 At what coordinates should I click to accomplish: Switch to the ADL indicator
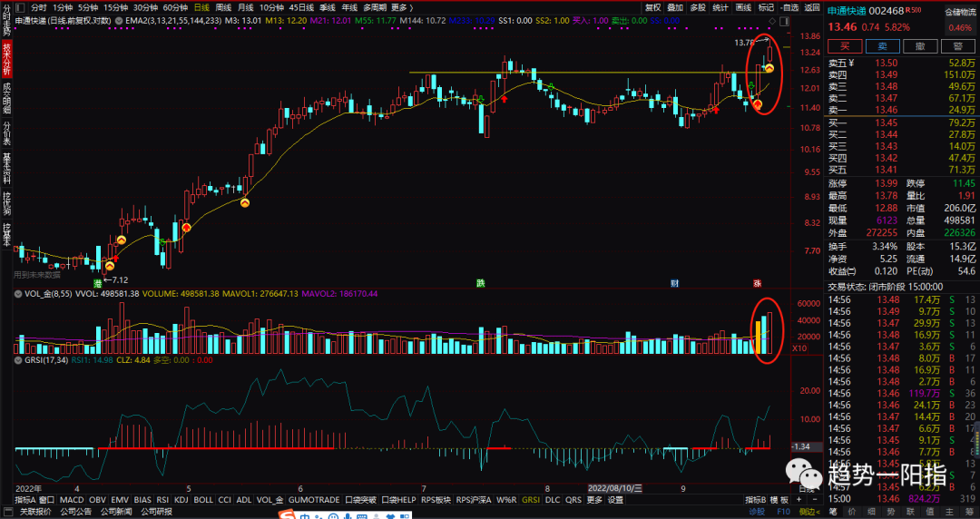point(244,500)
